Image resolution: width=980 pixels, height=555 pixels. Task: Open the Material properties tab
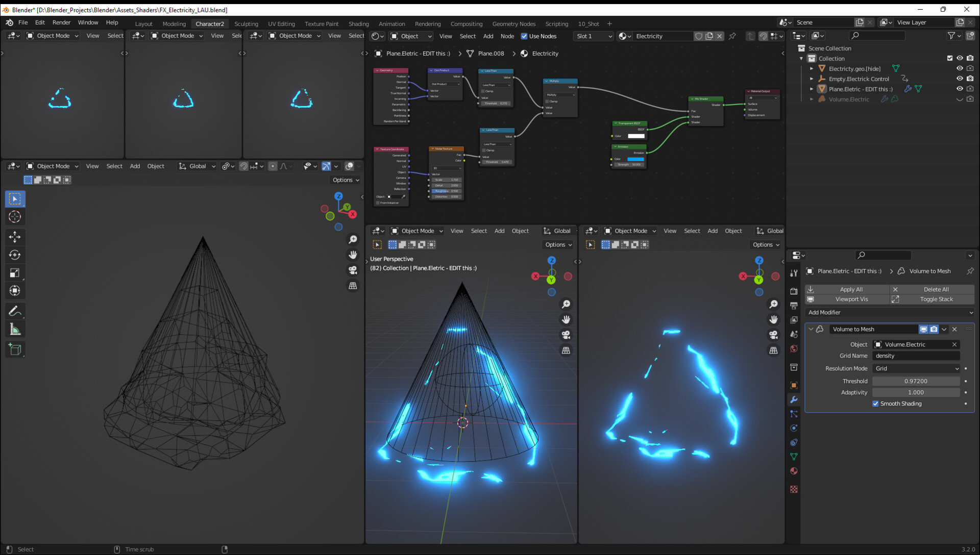pyautogui.click(x=794, y=471)
